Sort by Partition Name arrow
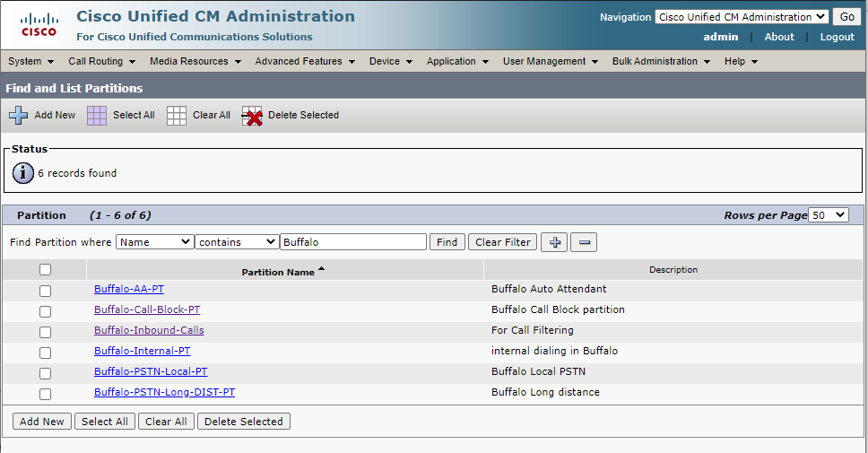 coord(322,269)
